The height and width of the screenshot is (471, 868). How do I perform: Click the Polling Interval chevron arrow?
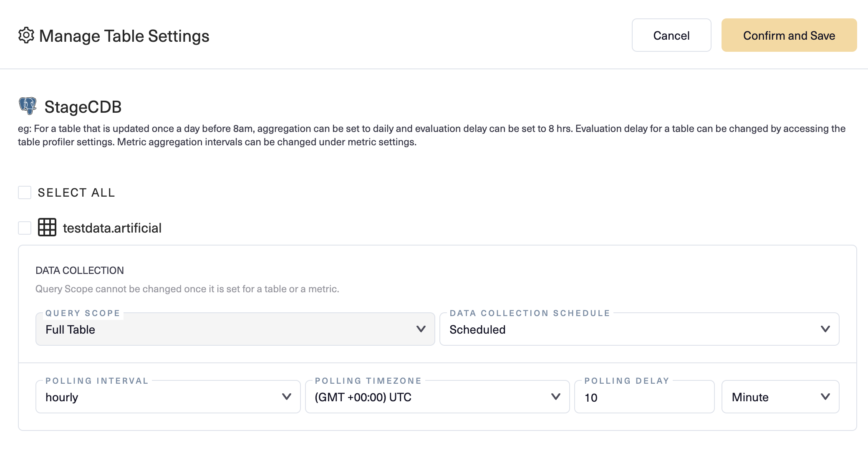(286, 397)
